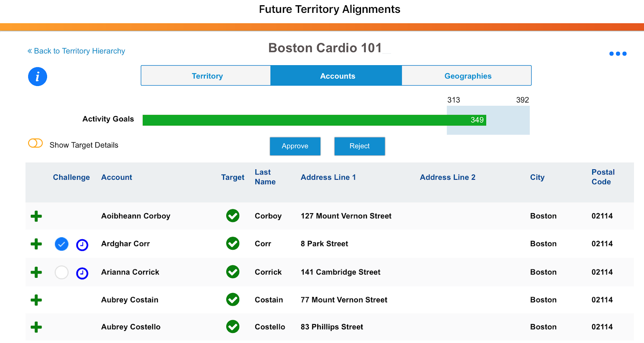Expand the Aubrey Costello row with plus
The image size is (644, 343).
click(36, 327)
